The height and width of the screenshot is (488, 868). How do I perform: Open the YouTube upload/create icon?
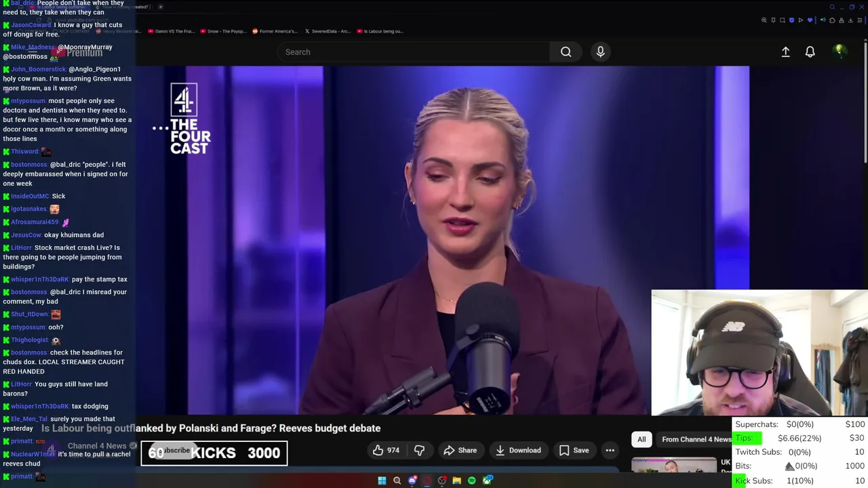pyautogui.click(x=785, y=52)
